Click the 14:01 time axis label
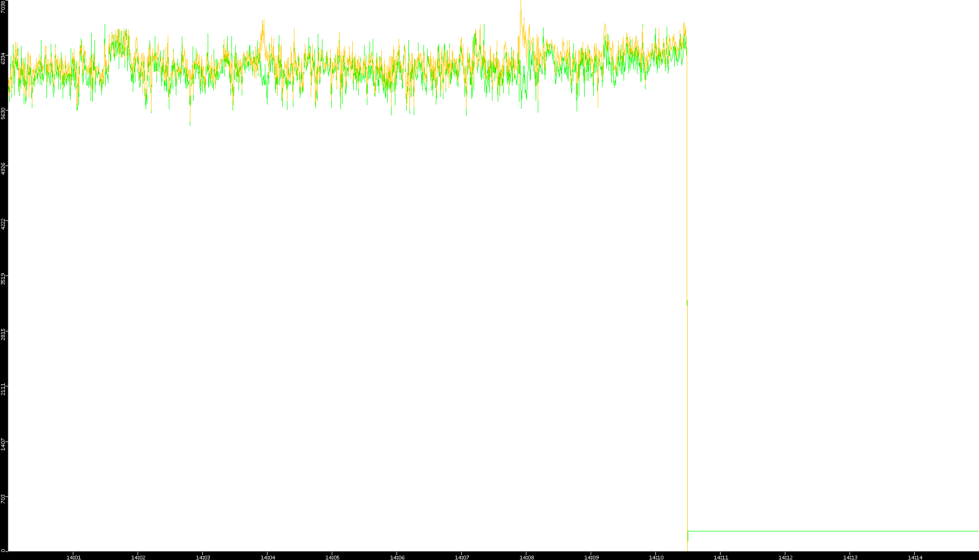 (73, 557)
